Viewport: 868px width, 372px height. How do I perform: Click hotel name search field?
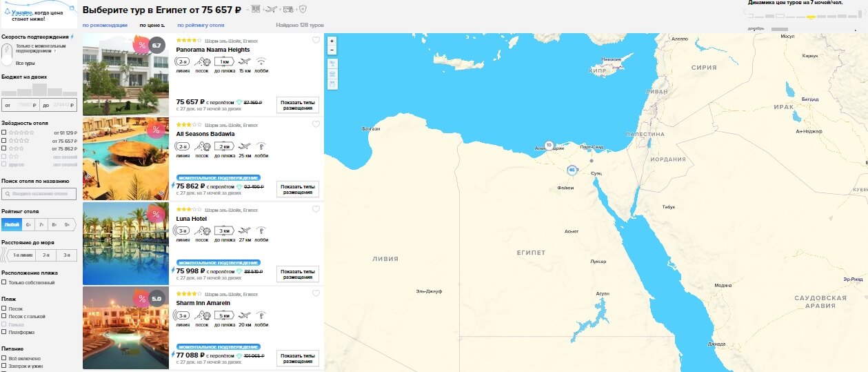pos(39,194)
